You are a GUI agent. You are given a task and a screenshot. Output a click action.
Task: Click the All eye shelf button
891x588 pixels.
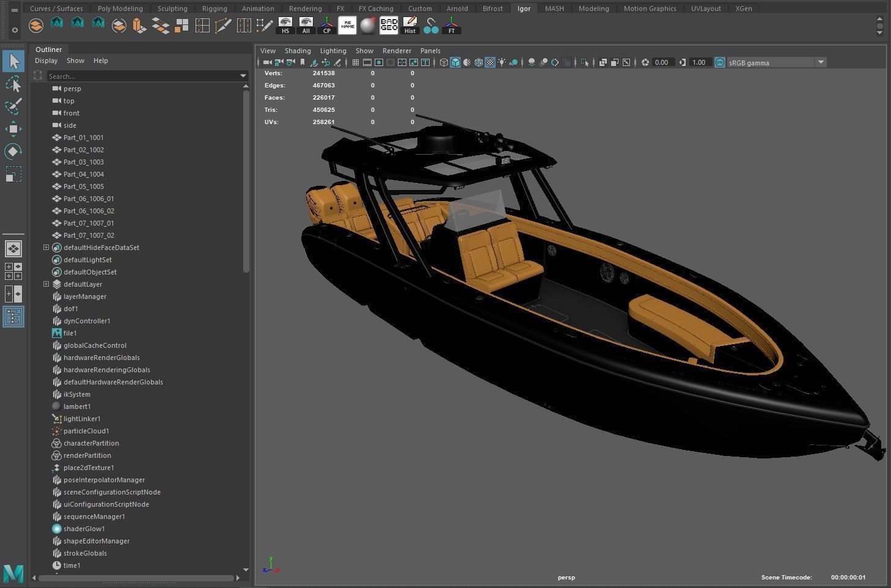pyautogui.click(x=306, y=25)
